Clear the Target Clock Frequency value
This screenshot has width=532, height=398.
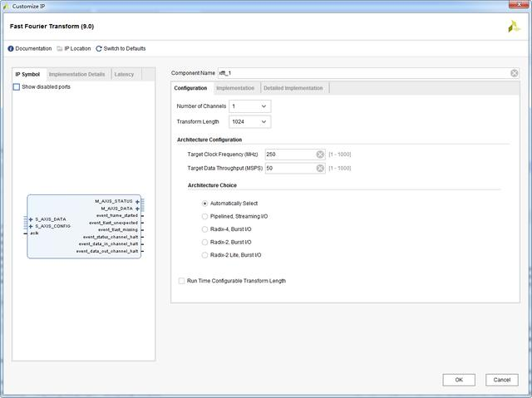pyautogui.click(x=320, y=155)
